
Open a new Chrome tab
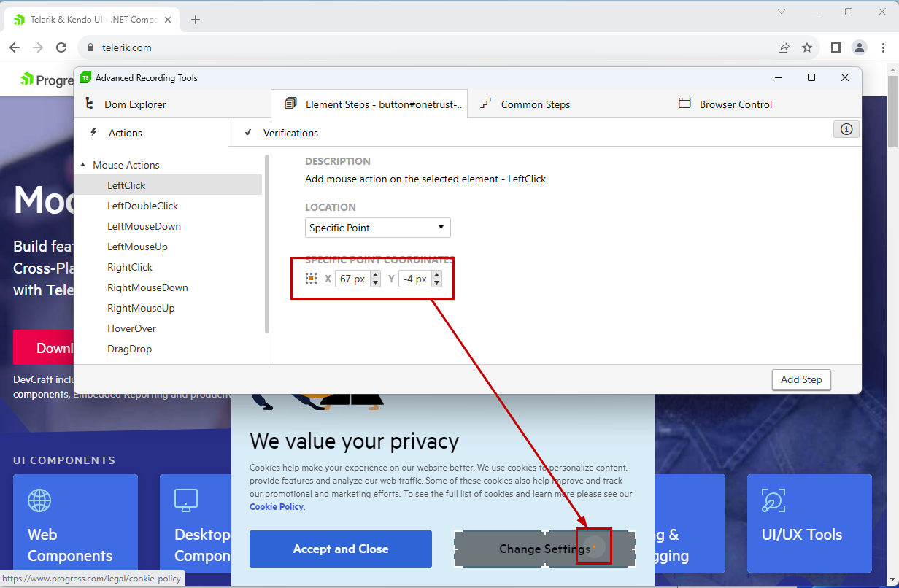click(x=195, y=20)
